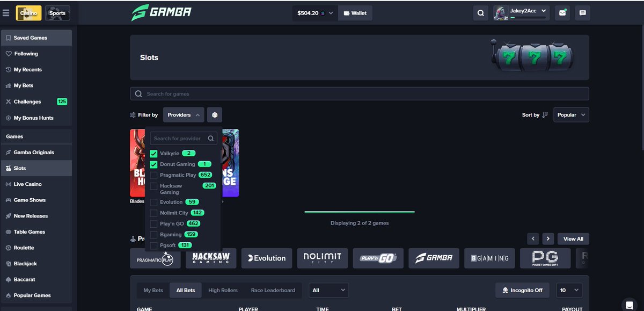Open the mail notifications icon
Image resolution: width=644 pixels, height=311 pixels.
click(x=562, y=13)
